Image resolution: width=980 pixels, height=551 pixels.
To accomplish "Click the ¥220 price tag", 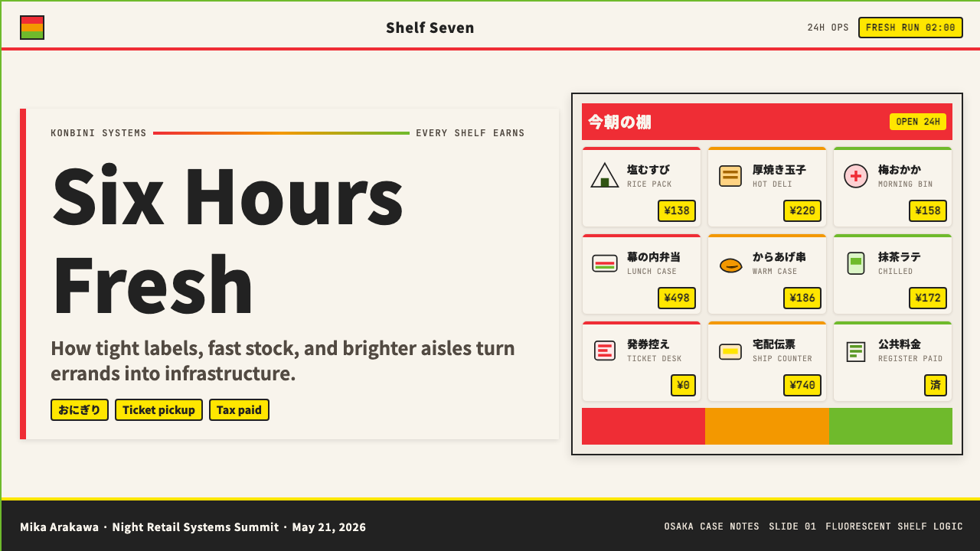I will pyautogui.click(x=802, y=210).
